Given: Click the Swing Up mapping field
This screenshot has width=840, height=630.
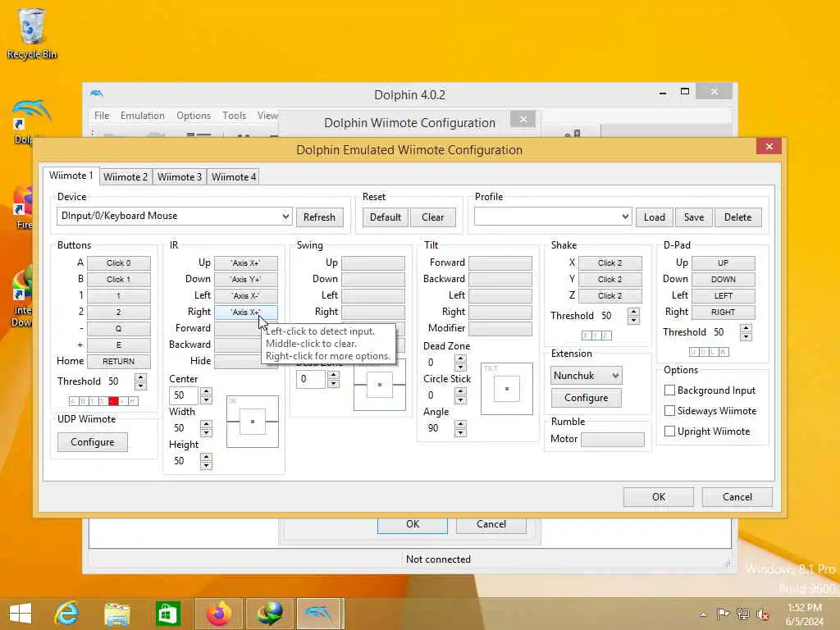Looking at the screenshot, I should (x=373, y=263).
